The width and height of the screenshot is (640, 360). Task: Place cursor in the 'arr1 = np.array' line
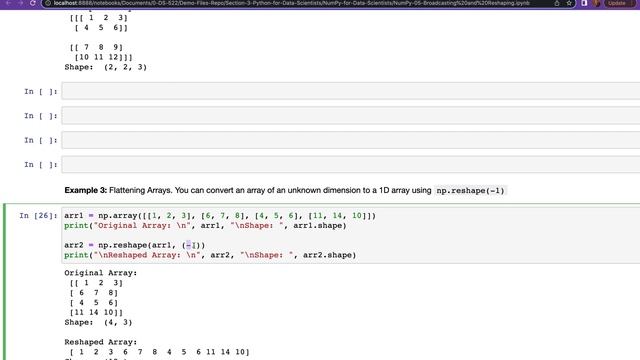pos(220,216)
